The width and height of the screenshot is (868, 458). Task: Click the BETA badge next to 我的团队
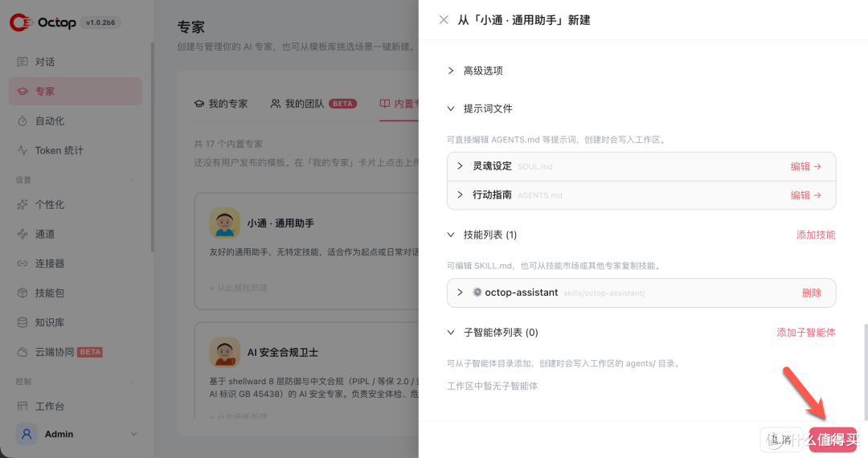pyautogui.click(x=342, y=104)
